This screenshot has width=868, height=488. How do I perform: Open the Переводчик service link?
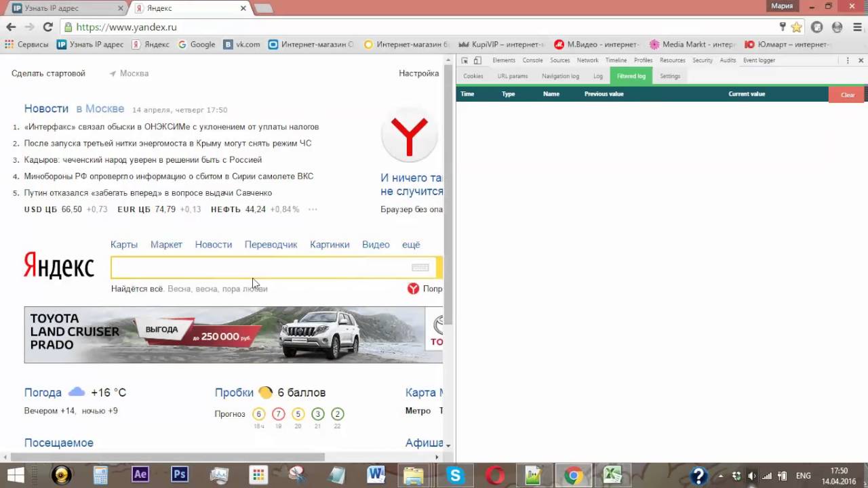pyautogui.click(x=271, y=245)
